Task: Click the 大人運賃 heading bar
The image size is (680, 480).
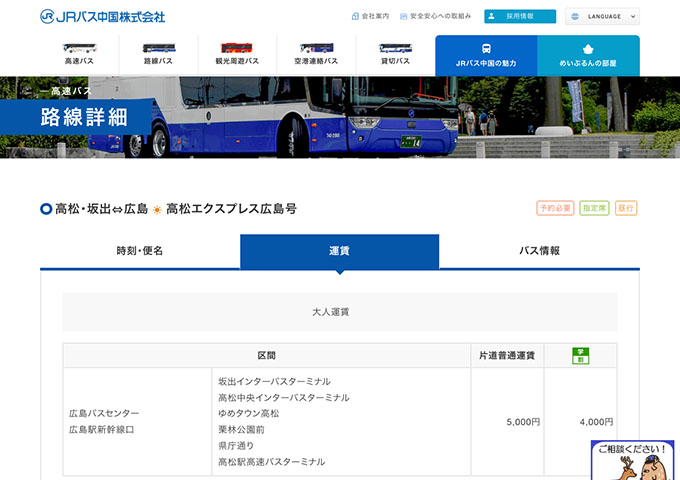Action: click(x=340, y=312)
